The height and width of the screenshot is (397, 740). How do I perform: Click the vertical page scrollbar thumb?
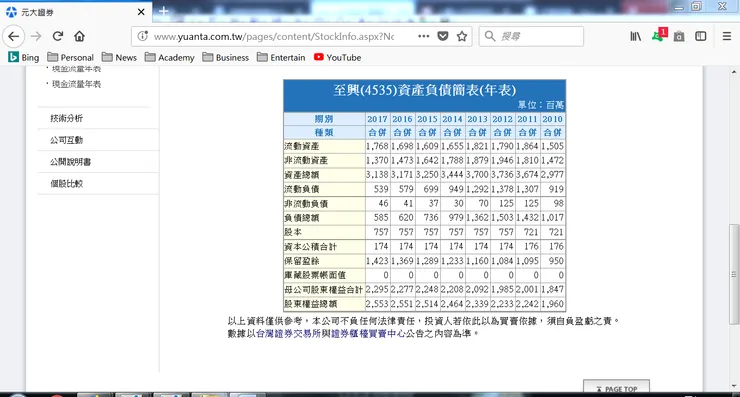734,274
